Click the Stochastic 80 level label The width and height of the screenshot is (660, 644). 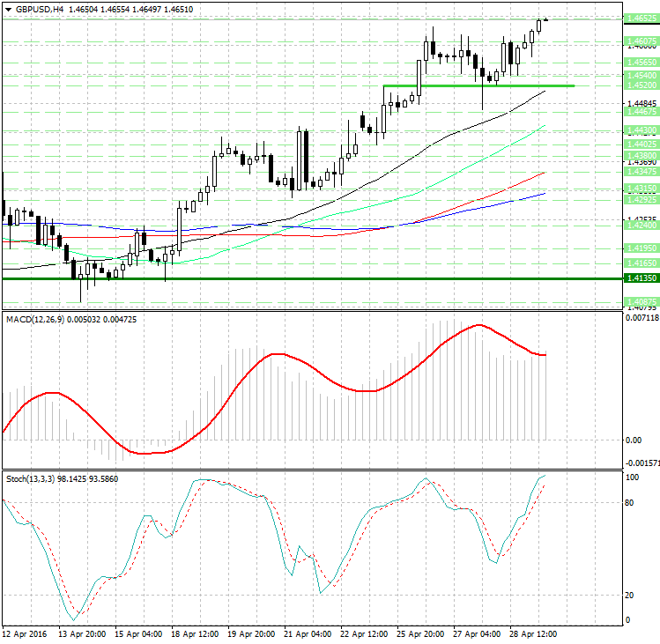[x=630, y=503]
